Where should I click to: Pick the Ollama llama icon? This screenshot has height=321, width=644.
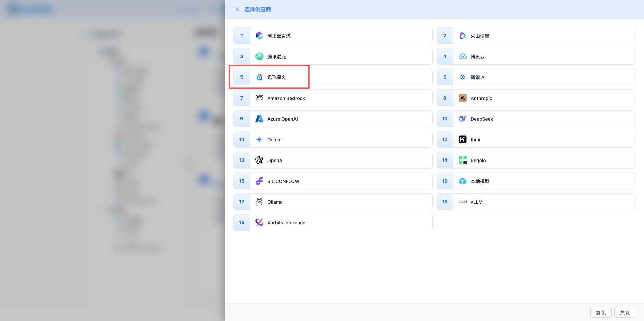[x=259, y=202]
